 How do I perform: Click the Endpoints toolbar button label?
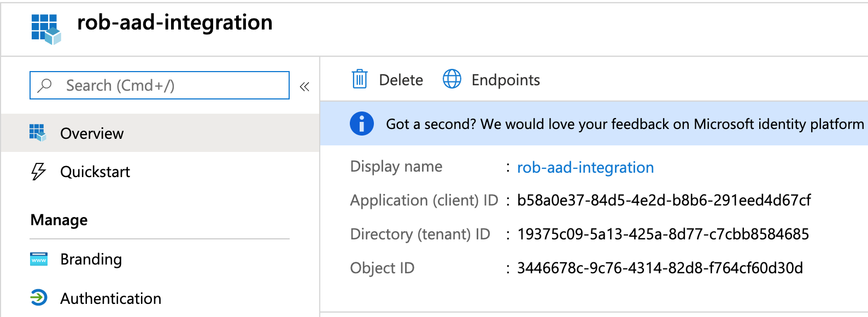506,80
